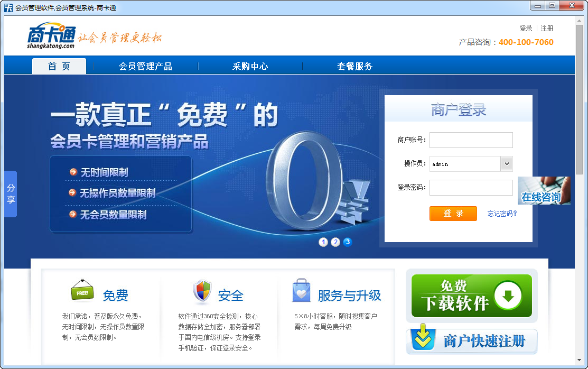The width and height of the screenshot is (588, 369).
Task: Click the 免费下载软件 download button
Action: tap(471, 295)
